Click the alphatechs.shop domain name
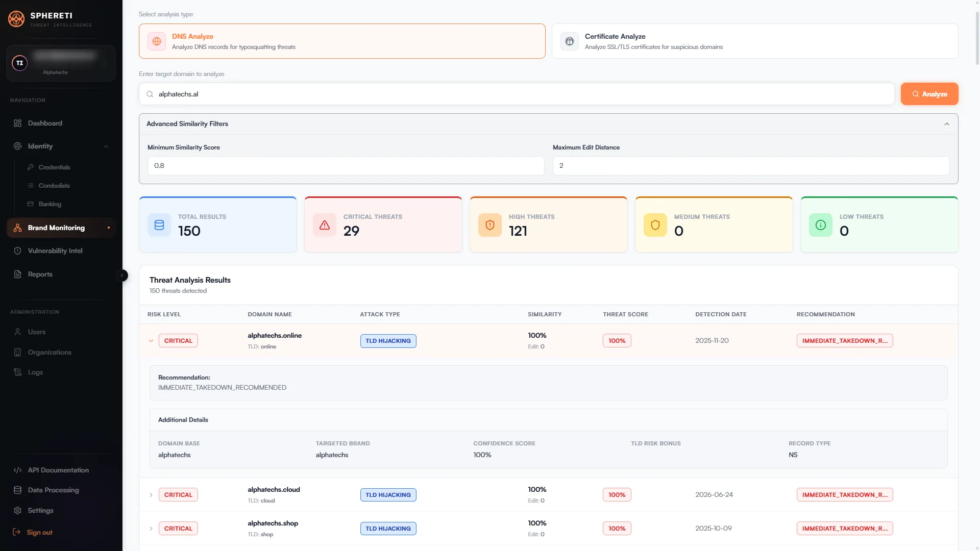Screen dimensions: 980x551 (x=273, y=523)
